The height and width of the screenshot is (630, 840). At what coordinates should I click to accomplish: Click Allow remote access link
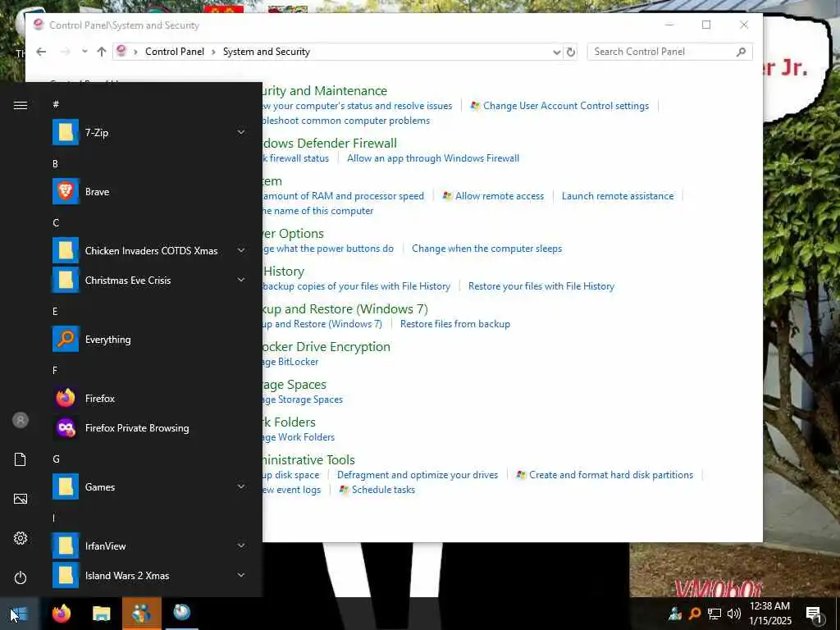click(x=500, y=196)
